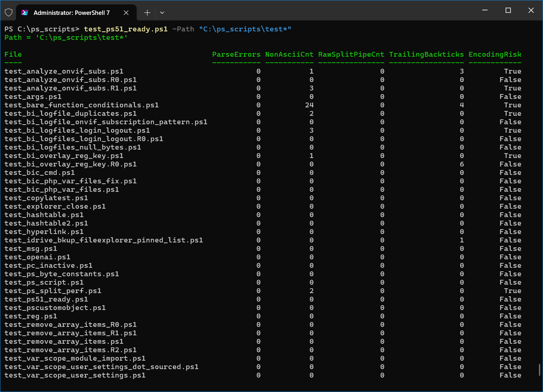Minimize the terminal window
Screen dimensions: 543x392
coord(485,10)
